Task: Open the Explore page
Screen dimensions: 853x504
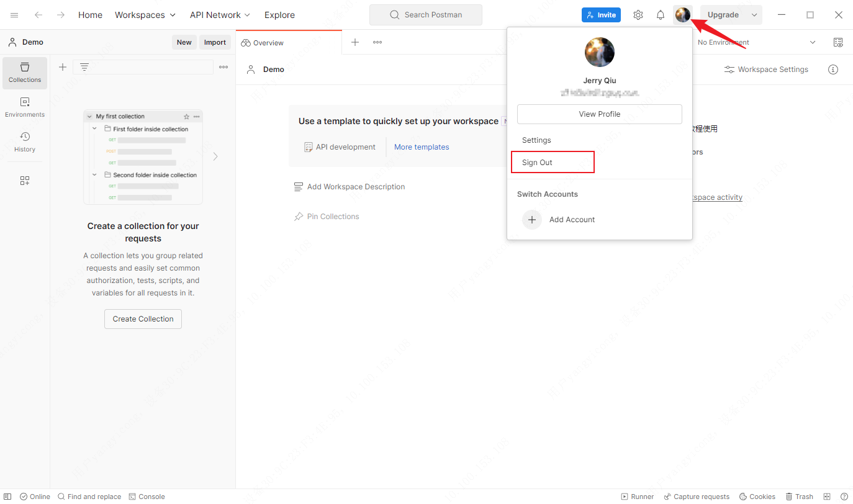Action: (279, 15)
